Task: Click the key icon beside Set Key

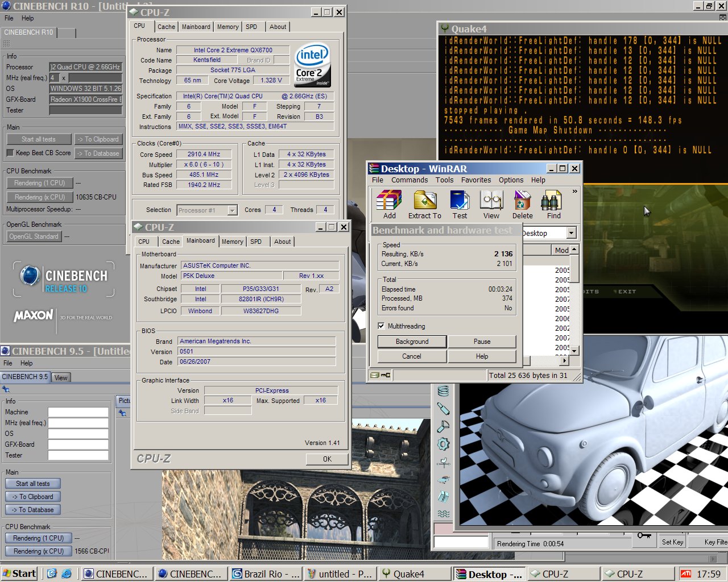Action: point(644,536)
